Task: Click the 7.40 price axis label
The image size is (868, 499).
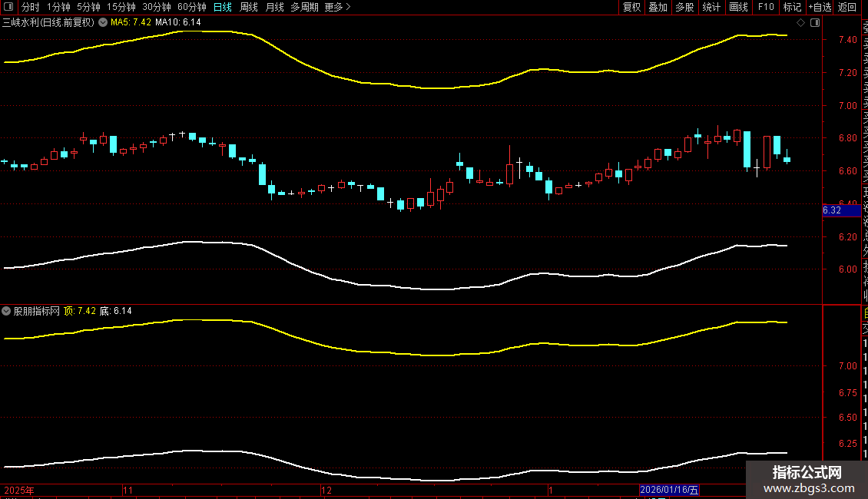Action: (847, 39)
